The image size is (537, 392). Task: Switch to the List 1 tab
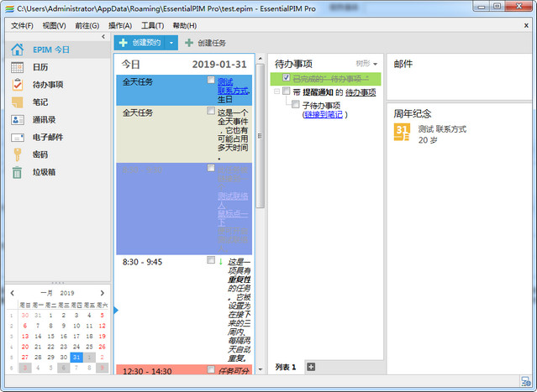click(286, 367)
